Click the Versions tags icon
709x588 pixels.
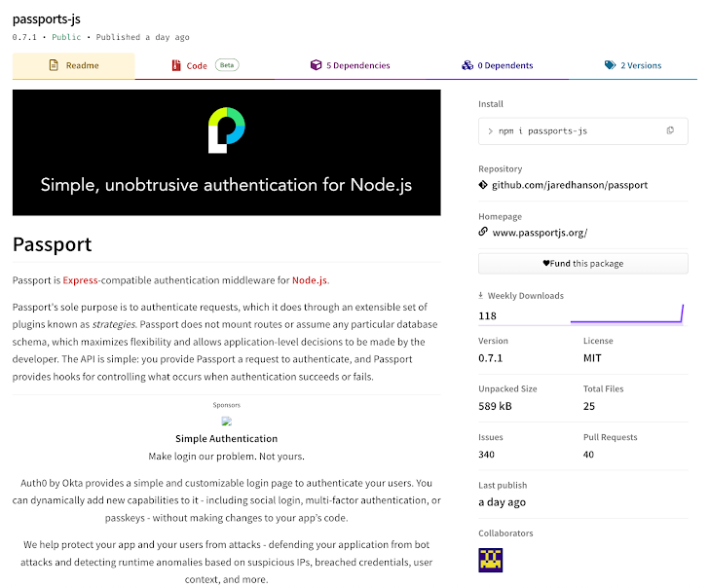click(x=610, y=66)
